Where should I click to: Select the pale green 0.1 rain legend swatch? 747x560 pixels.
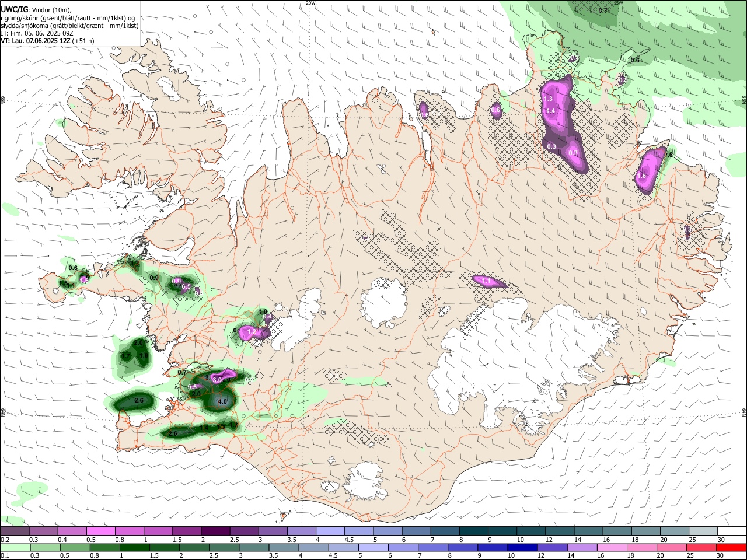pyautogui.click(x=16, y=548)
